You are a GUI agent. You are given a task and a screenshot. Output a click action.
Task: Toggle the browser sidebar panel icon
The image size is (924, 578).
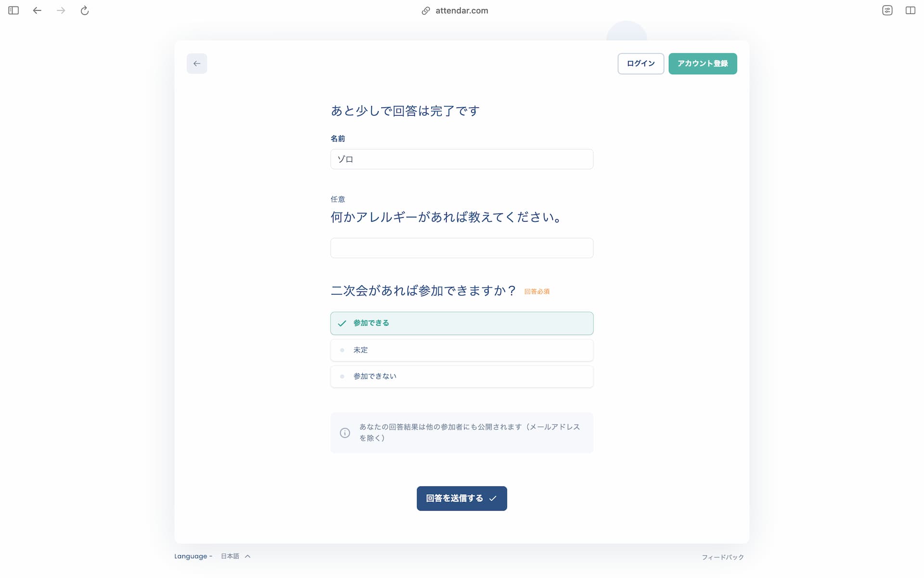click(x=13, y=11)
